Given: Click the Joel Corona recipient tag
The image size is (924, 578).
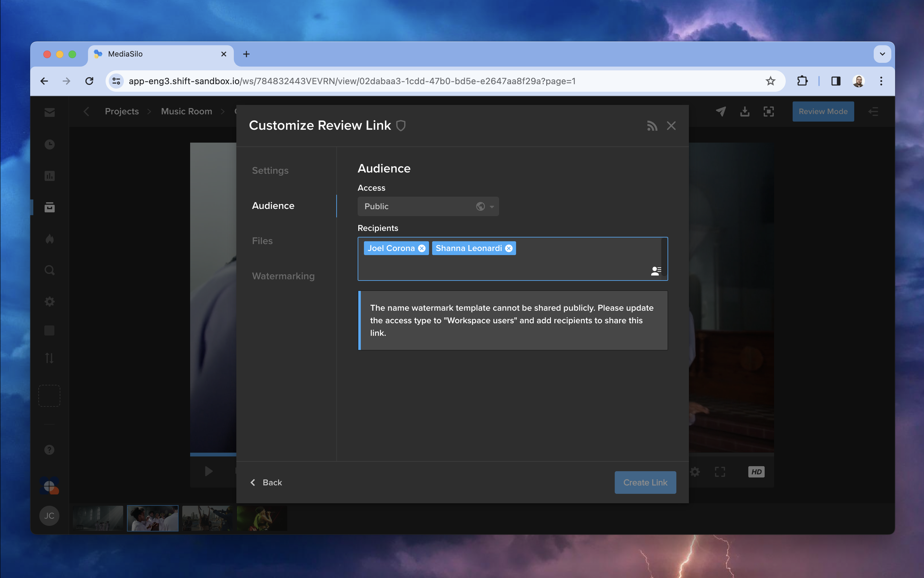Looking at the screenshot, I should coord(396,248).
